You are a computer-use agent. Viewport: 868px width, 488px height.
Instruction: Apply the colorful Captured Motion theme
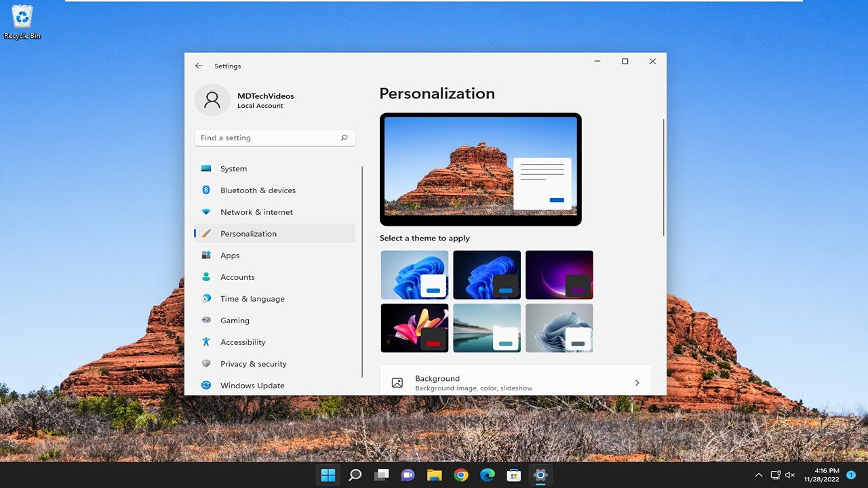coord(414,328)
